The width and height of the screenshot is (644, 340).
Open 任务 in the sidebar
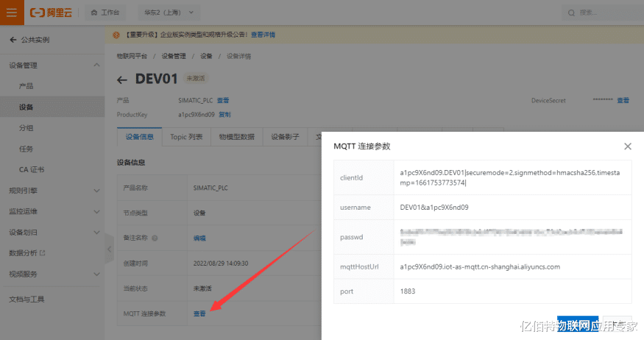pos(26,149)
